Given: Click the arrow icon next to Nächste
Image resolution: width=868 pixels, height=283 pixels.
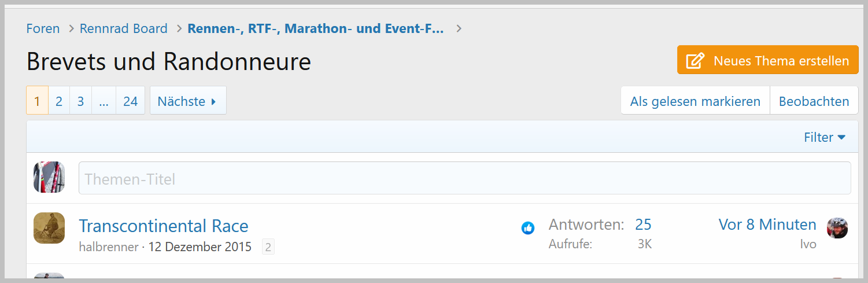Looking at the screenshot, I should (x=213, y=101).
